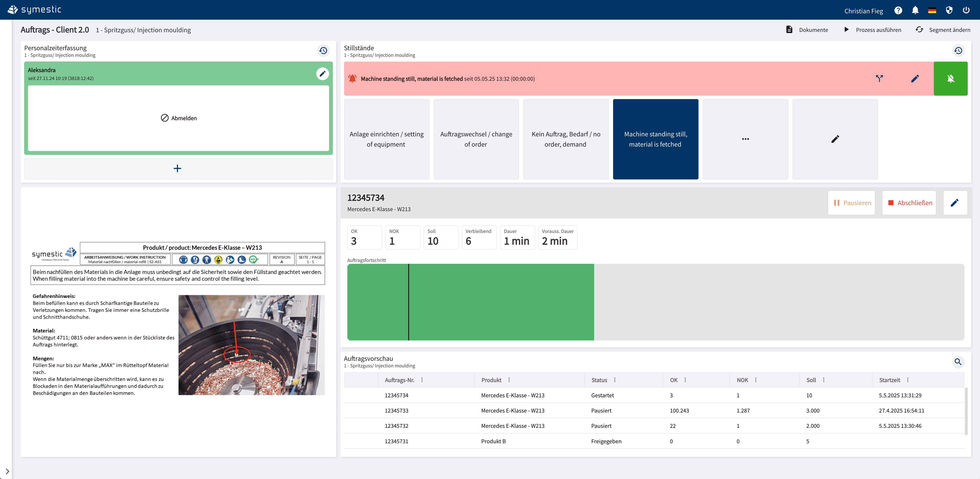Open Dokumente
980x479 pixels.
pyautogui.click(x=807, y=30)
